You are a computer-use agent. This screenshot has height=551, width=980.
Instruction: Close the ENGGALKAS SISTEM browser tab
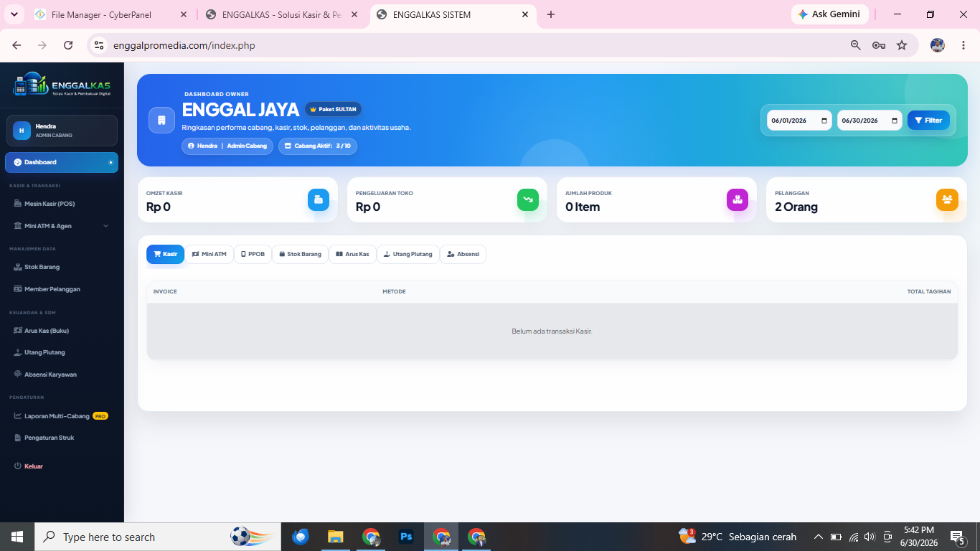[x=525, y=14]
